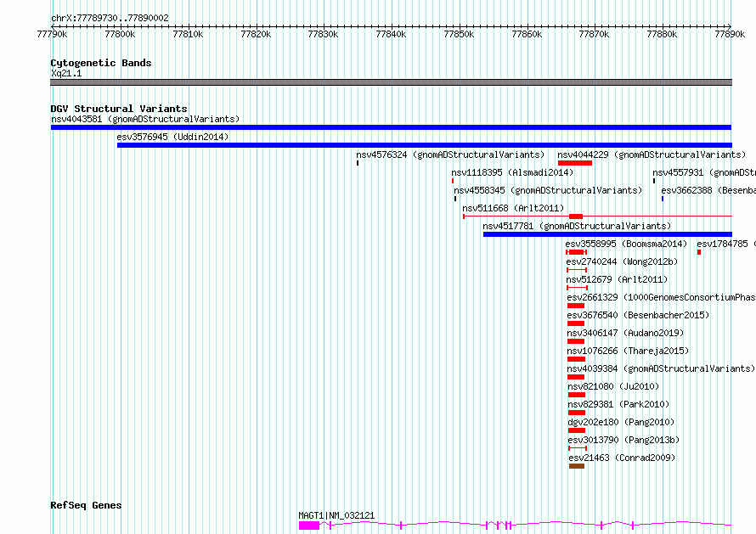Click the large magenta MAGT1 exon block
This screenshot has height=534, width=756.
[x=309, y=526]
